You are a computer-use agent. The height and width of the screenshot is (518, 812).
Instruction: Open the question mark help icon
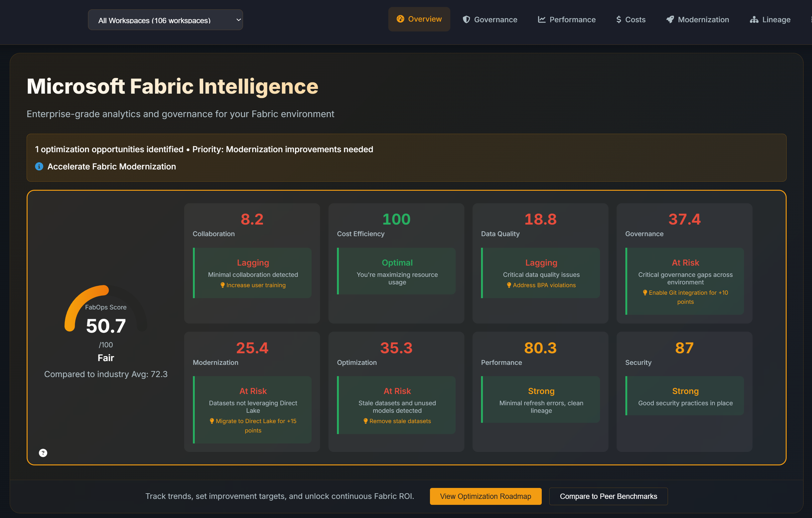[43, 453]
